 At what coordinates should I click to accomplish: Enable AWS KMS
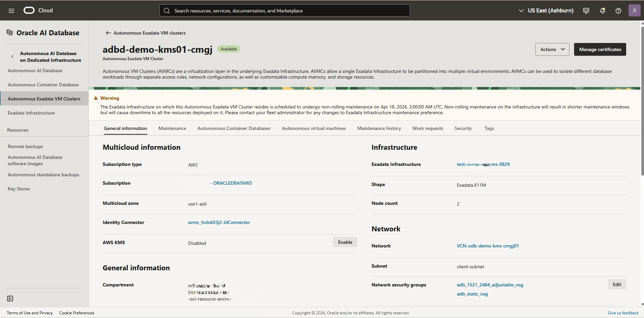click(x=345, y=242)
